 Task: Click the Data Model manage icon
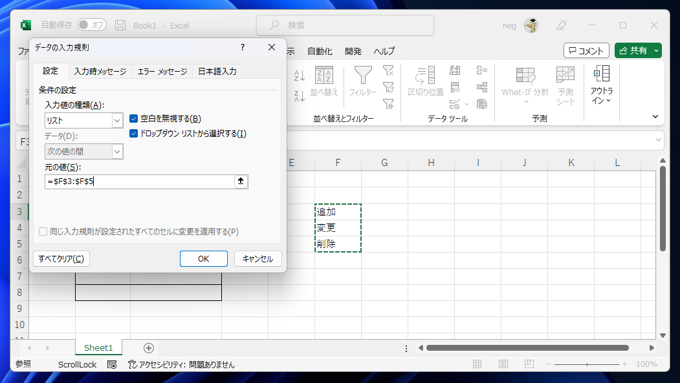point(482,104)
